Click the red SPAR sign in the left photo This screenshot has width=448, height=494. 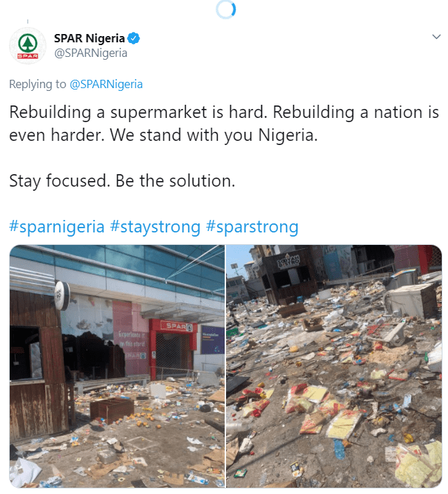(178, 325)
